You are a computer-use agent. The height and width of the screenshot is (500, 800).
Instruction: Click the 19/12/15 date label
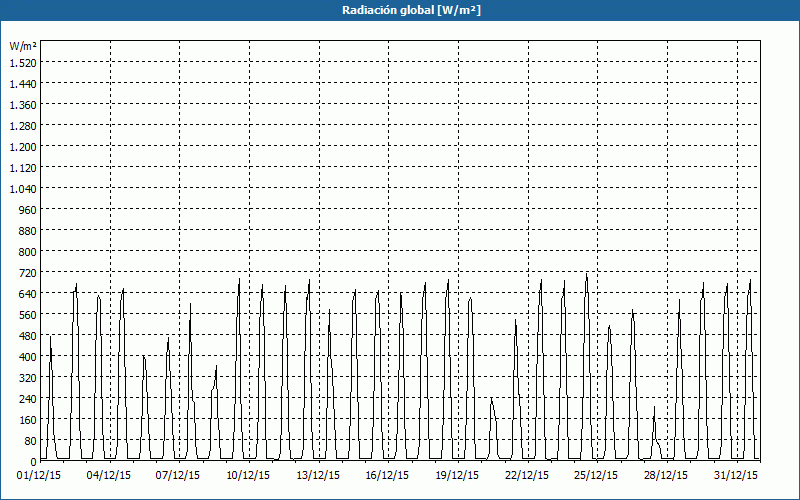coord(457,476)
